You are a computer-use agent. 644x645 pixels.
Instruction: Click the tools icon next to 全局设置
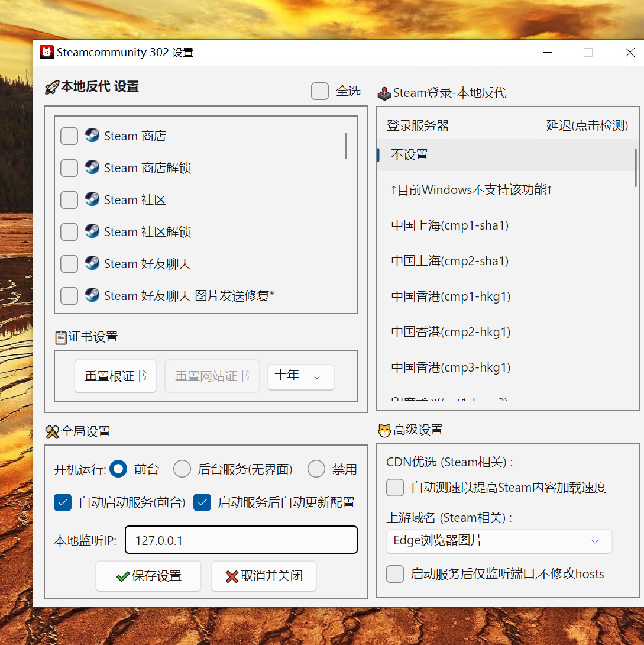click(52, 432)
